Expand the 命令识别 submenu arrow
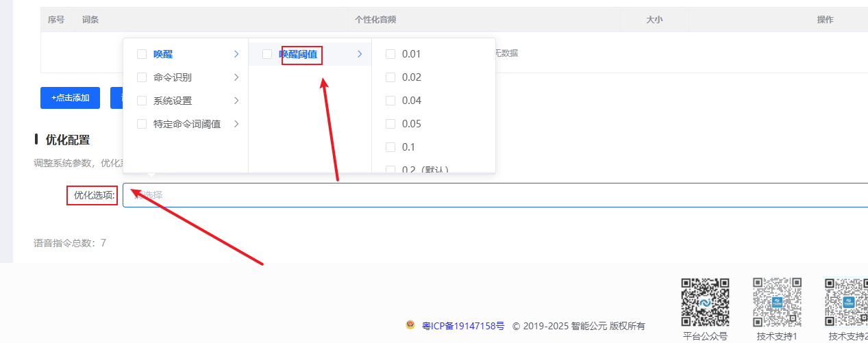 [x=236, y=77]
